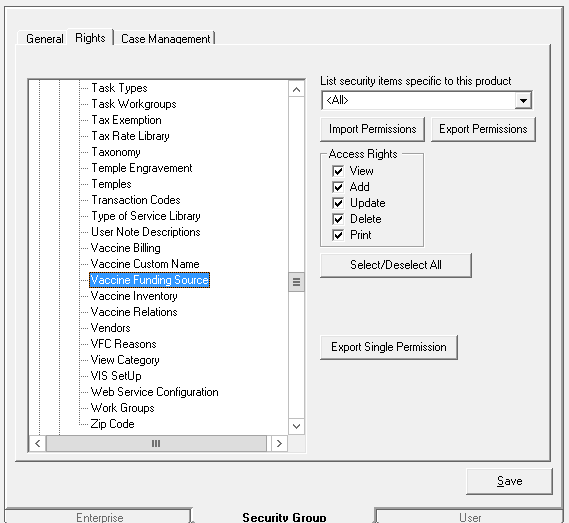569x523 pixels.
Task: Toggle the View access right checkbox
Action: (338, 171)
